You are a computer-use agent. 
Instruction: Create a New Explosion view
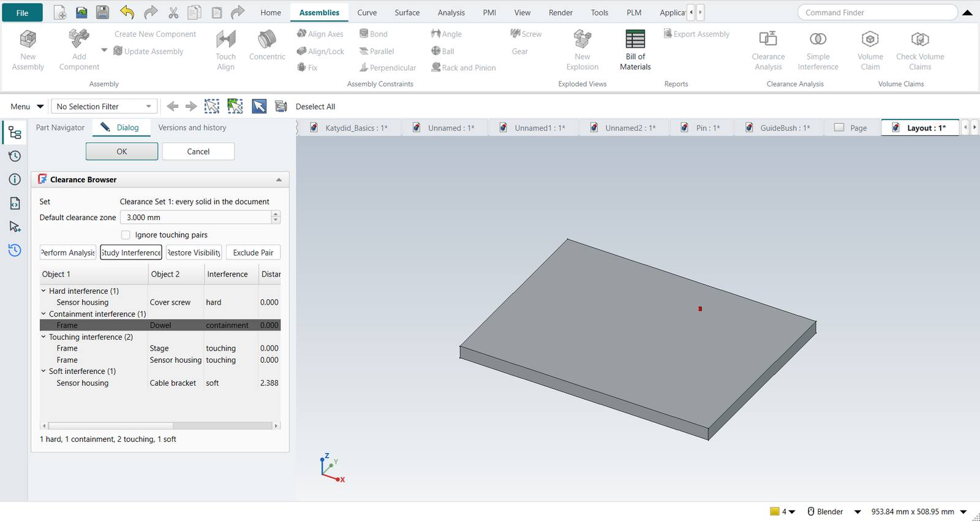(582, 50)
